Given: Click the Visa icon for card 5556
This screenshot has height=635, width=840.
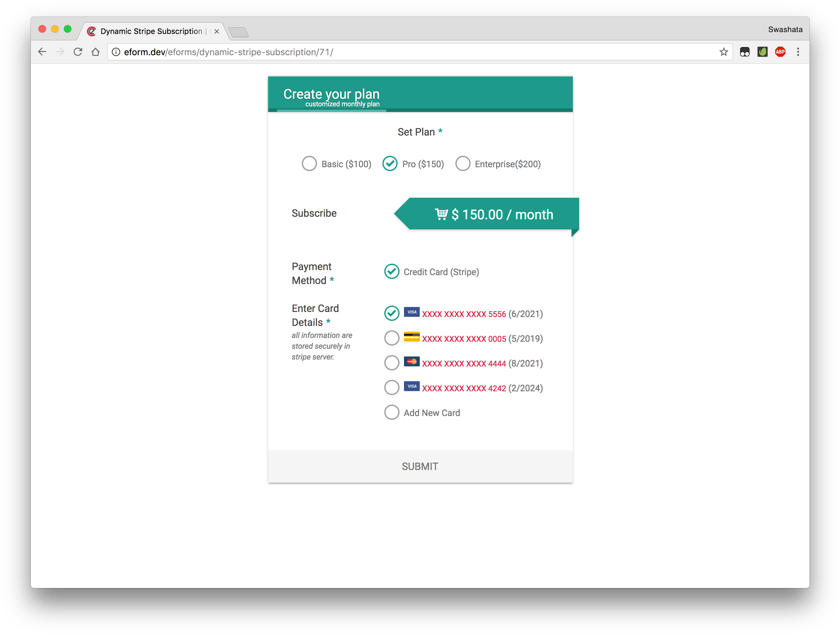Looking at the screenshot, I should pos(411,312).
